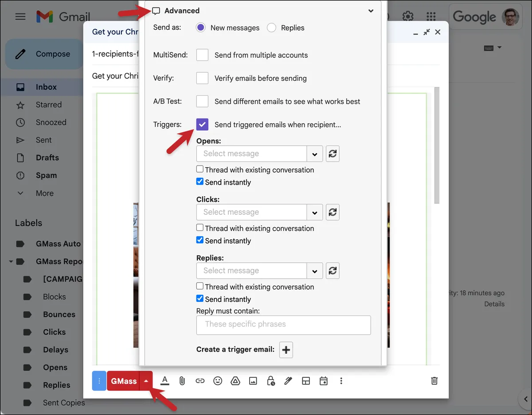Check Thread with existing conversation under Opens

pos(200,169)
